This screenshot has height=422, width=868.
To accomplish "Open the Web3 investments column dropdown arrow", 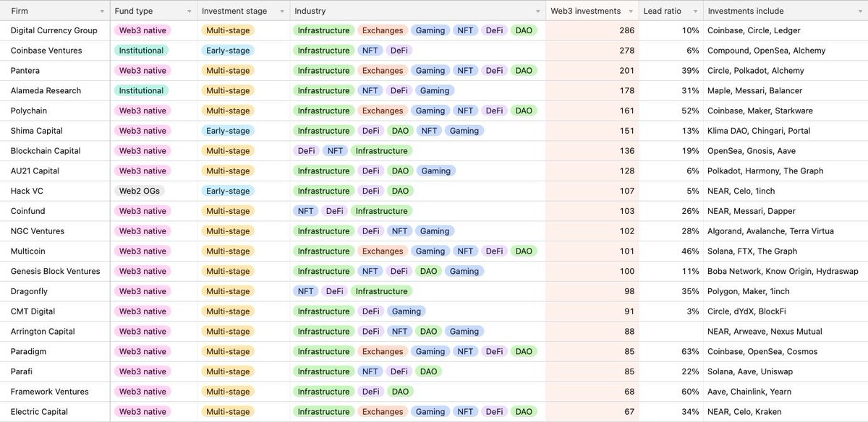I will coord(632,12).
